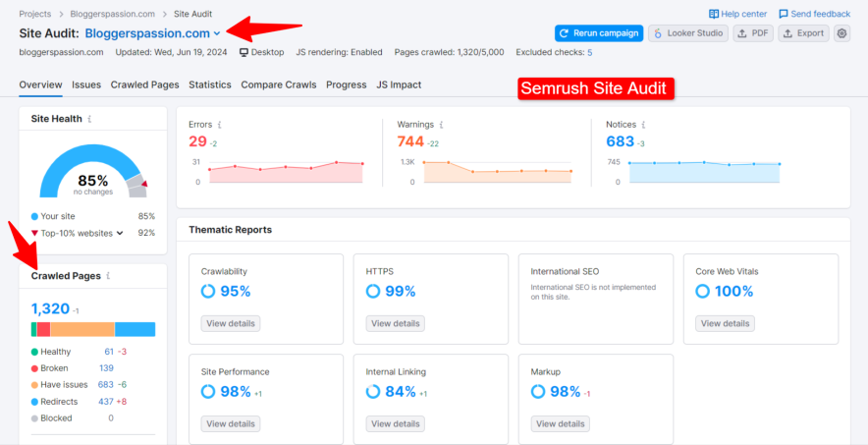Click the Healthy pages count 61
Screen dimensions: 868x445
109,352
